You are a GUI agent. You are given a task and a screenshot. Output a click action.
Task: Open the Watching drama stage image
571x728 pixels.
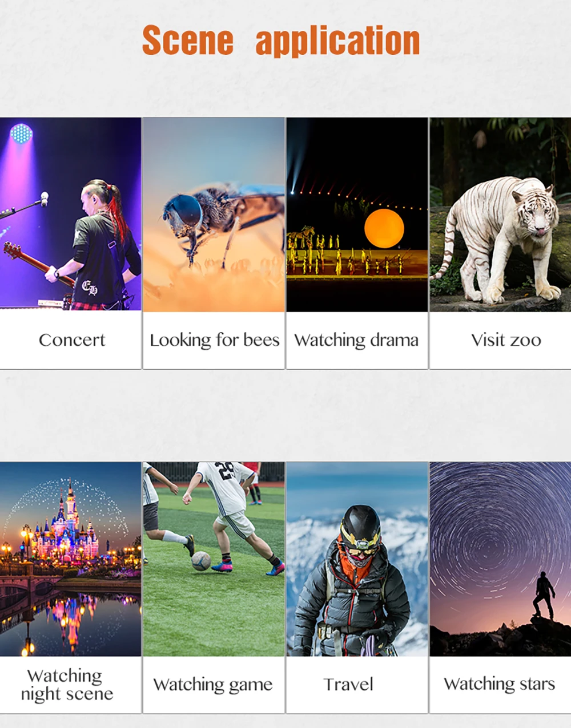pos(357,215)
